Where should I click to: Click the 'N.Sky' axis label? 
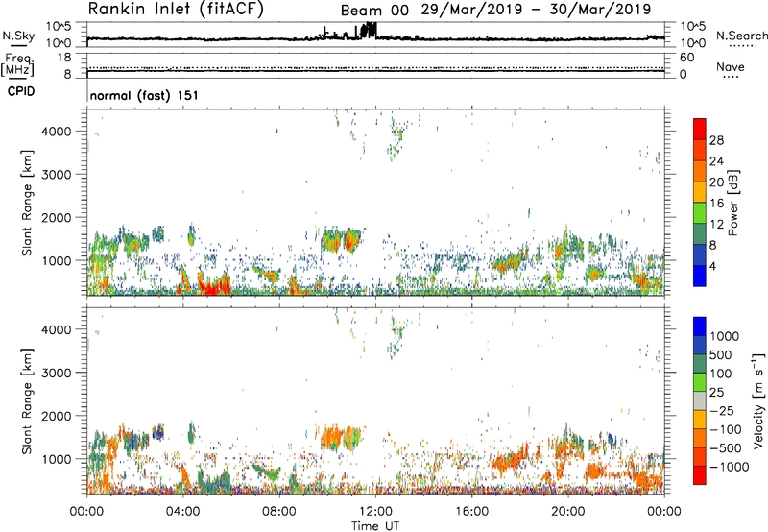tap(18, 36)
